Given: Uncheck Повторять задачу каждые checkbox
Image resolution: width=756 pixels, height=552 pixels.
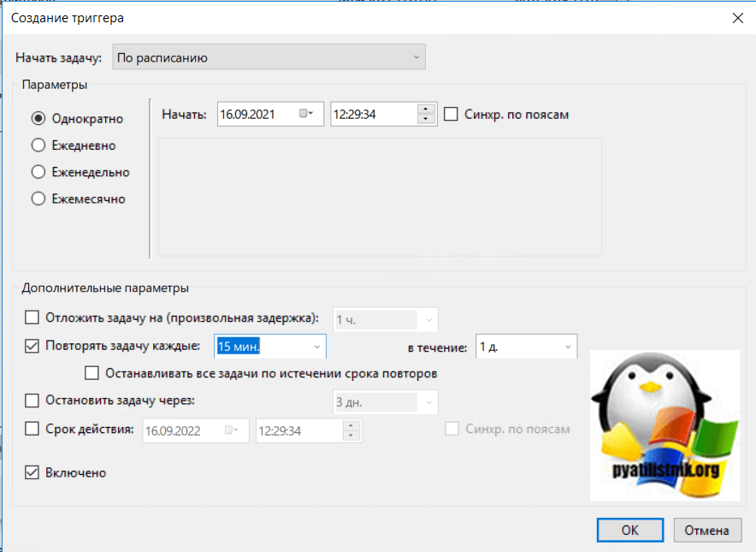Looking at the screenshot, I should 32,346.
